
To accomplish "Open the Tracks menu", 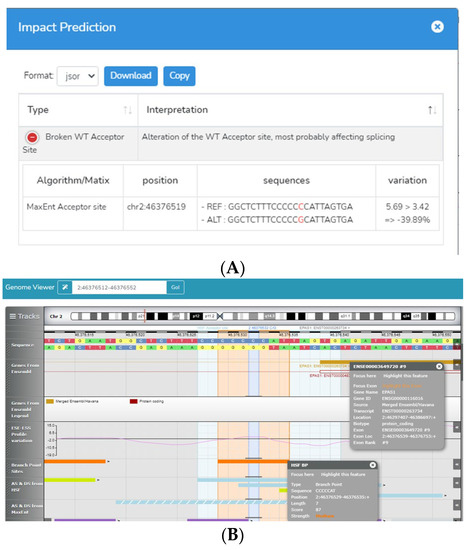I will [x=25, y=316].
